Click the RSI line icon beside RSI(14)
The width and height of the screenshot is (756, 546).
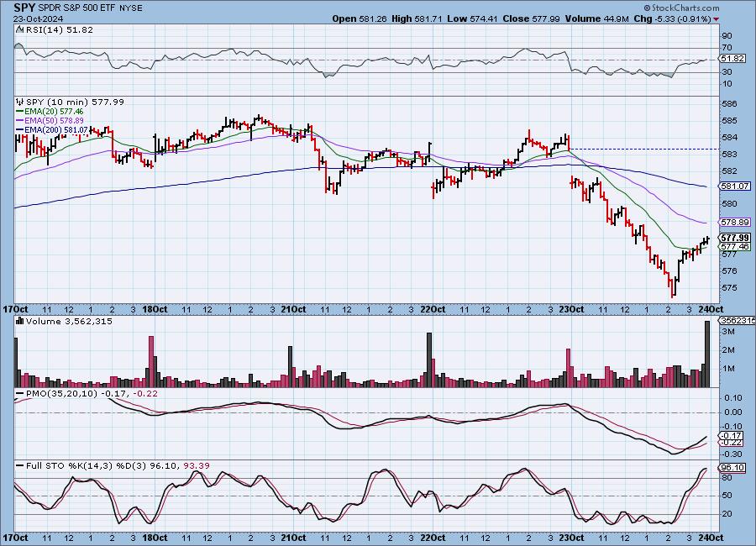(20, 29)
